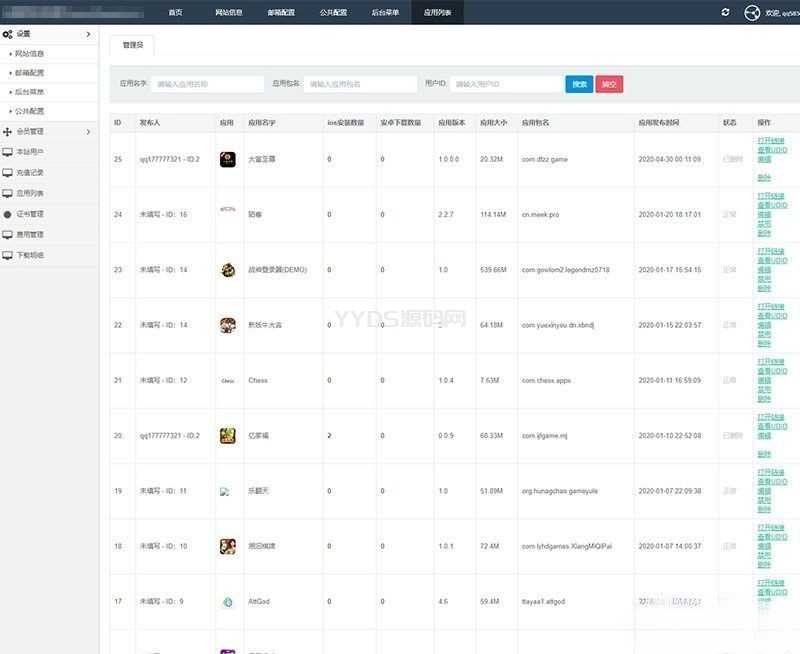Open 网站信息 in the sidebar tree
800x654 pixels.
pyautogui.click(x=29, y=53)
